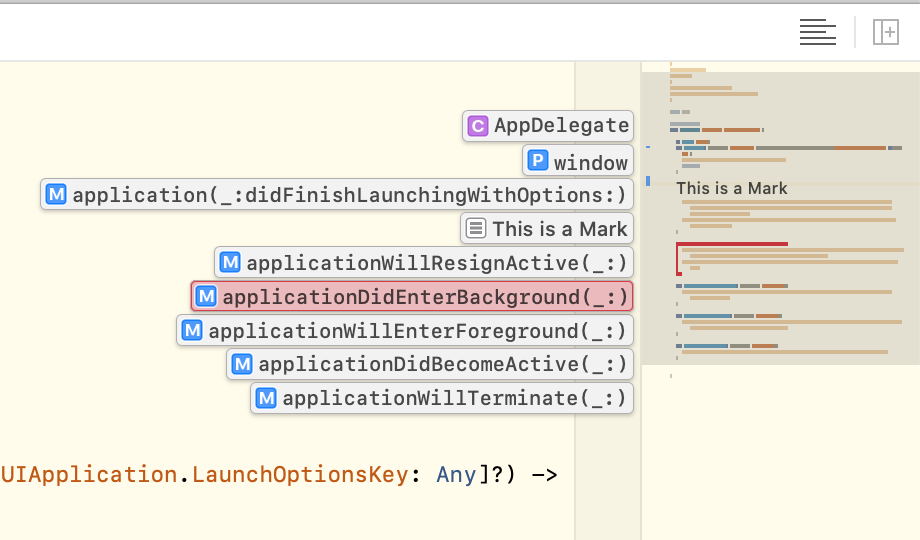The width and height of the screenshot is (920, 540).
Task: Open the editor options lines icon
Action: point(817,32)
